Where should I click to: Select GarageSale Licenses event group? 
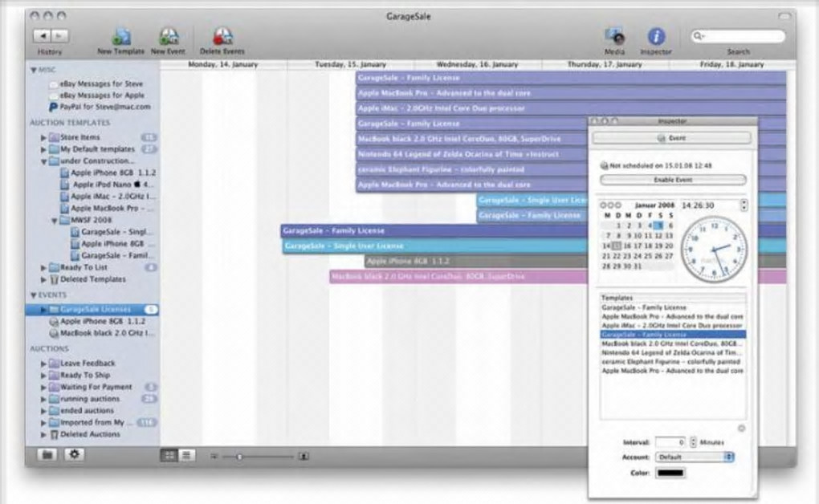pyautogui.click(x=92, y=309)
